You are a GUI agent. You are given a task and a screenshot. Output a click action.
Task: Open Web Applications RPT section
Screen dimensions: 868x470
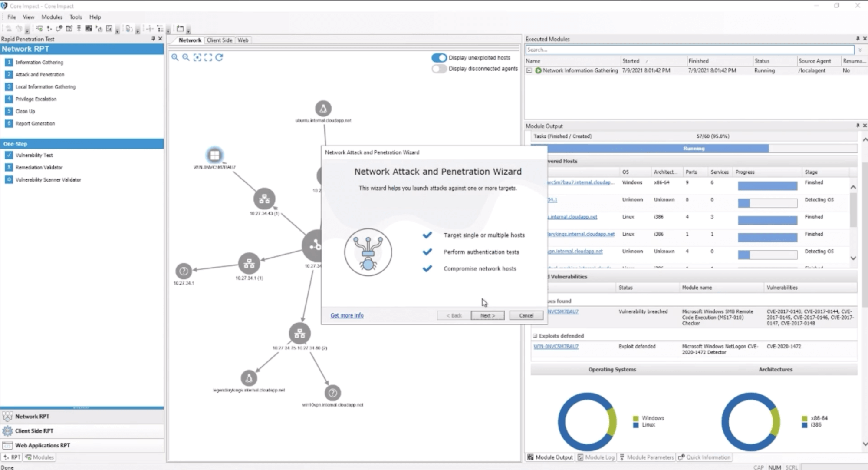[x=82, y=445]
